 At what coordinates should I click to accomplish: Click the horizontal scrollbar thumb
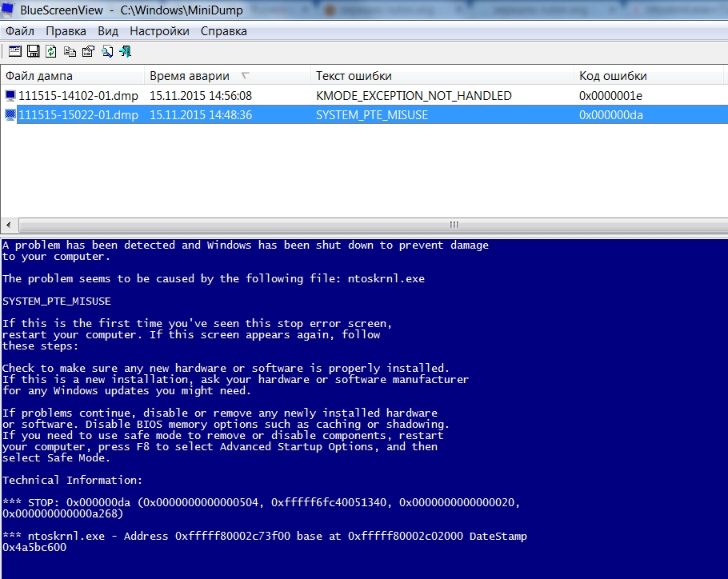(374, 225)
